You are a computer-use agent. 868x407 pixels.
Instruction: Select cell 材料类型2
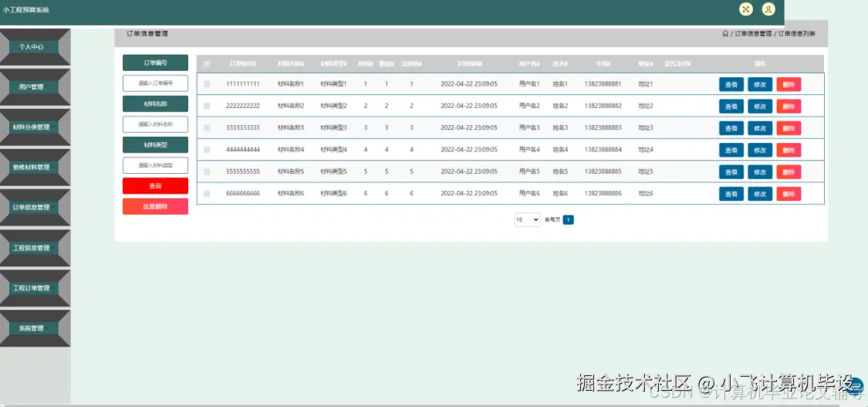tap(334, 106)
